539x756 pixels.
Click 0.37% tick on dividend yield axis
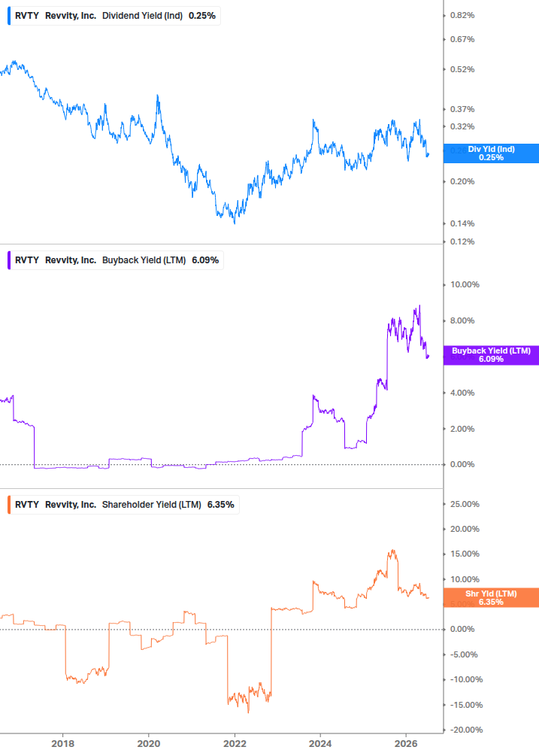click(x=462, y=109)
